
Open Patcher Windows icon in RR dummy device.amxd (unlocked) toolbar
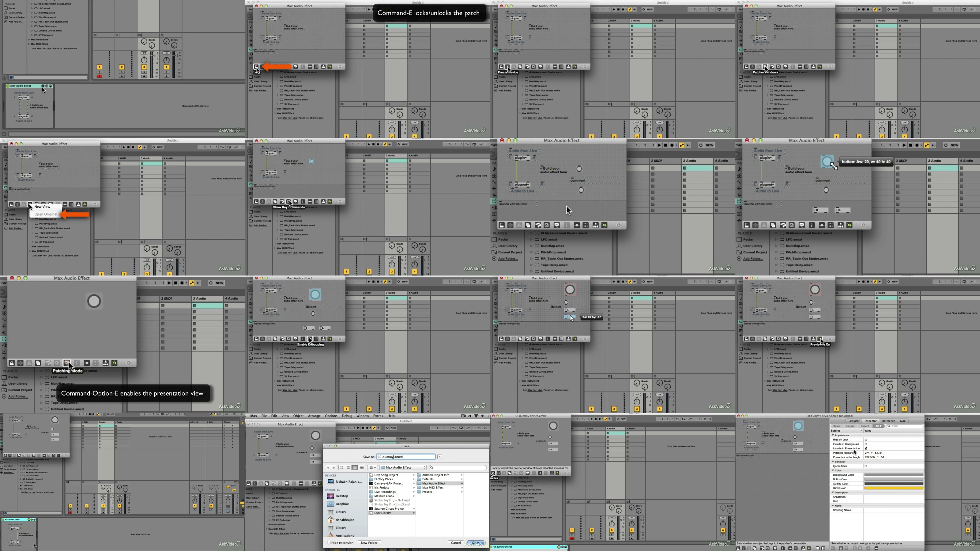754,548
